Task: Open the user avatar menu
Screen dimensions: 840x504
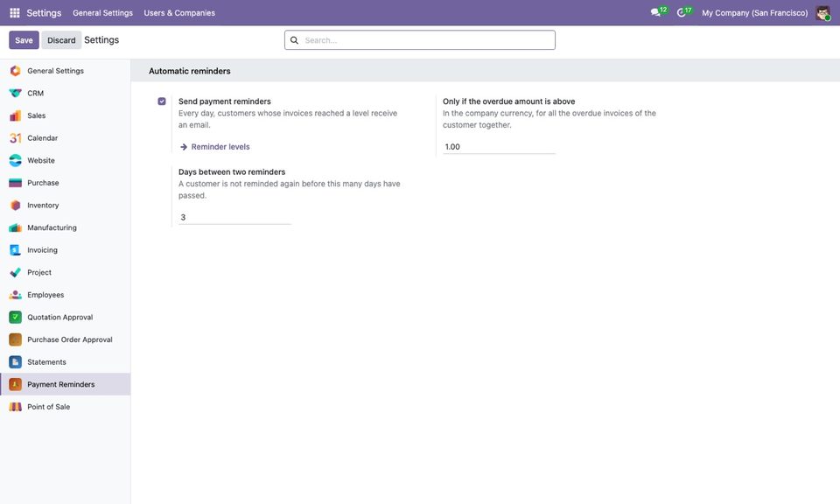Action: tap(822, 13)
